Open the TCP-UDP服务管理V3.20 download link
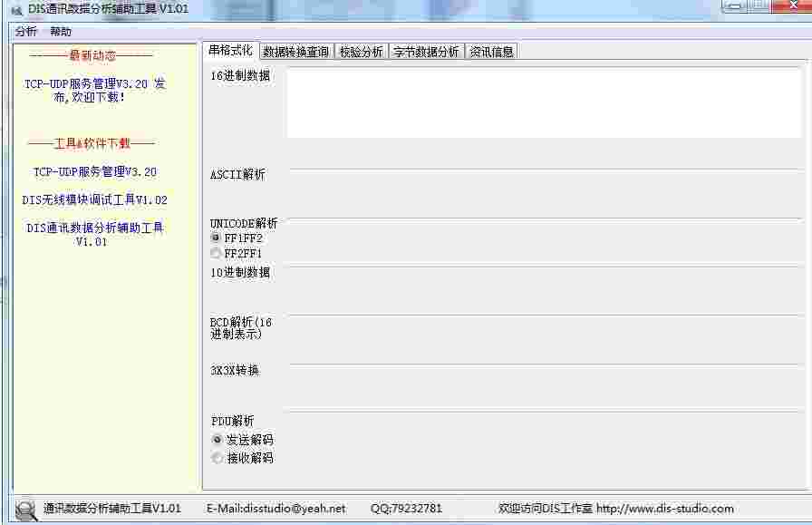The height and width of the screenshot is (525, 812). [93, 171]
